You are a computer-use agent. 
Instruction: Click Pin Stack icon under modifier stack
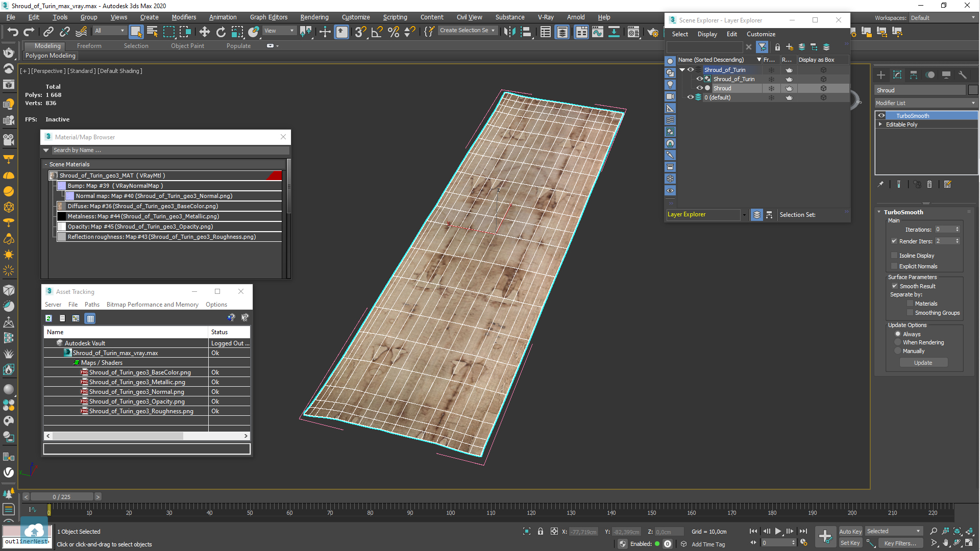point(880,184)
